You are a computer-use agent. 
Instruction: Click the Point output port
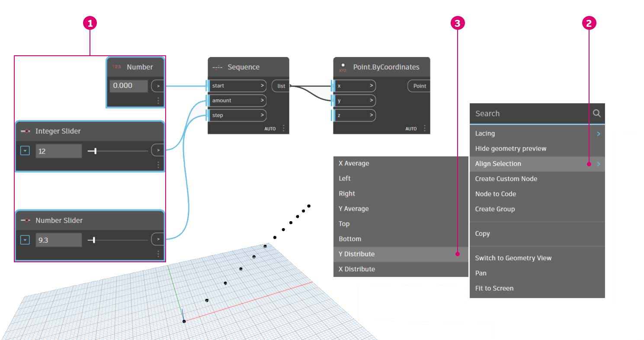point(419,86)
